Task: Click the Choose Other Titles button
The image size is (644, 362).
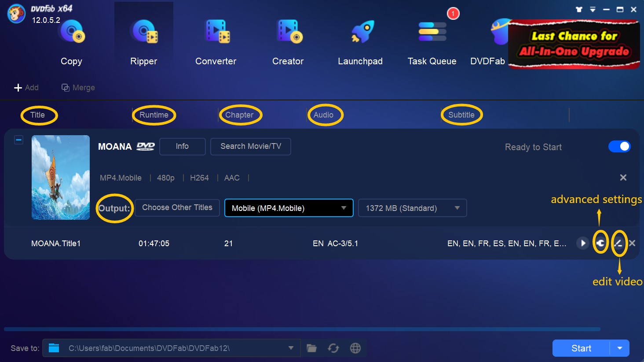Action: click(x=177, y=208)
